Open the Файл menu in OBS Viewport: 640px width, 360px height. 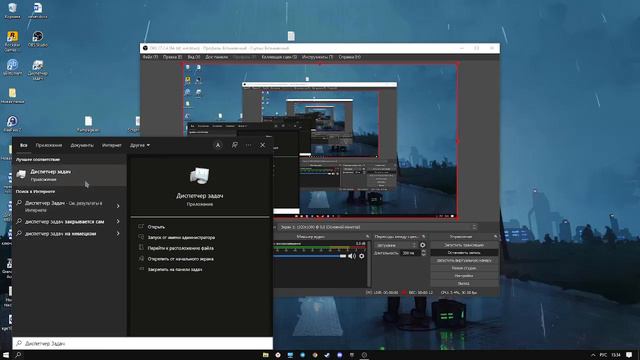pyautogui.click(x=150, y=57)
